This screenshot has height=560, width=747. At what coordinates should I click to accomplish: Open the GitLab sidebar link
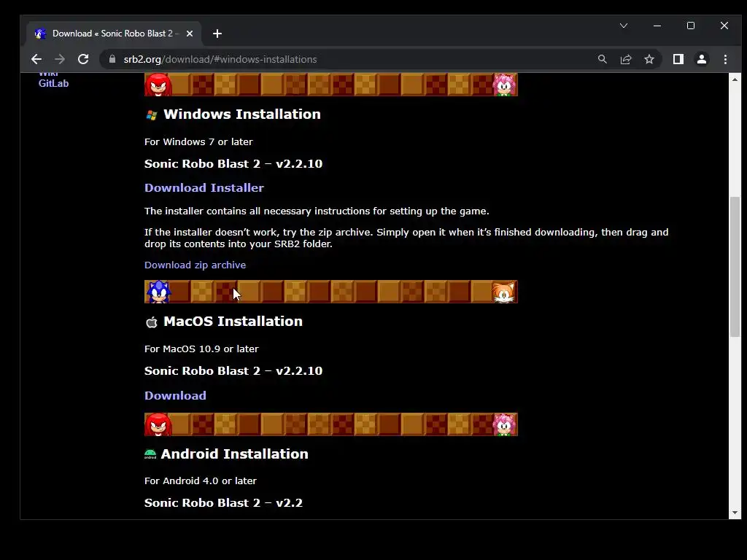coord(53,83)
